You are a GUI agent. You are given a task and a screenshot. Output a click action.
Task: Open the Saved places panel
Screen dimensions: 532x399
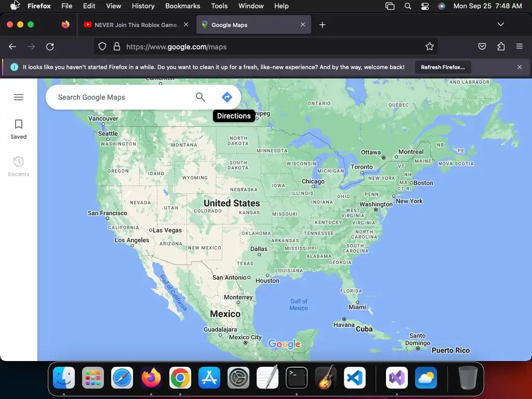coord(19,129)
